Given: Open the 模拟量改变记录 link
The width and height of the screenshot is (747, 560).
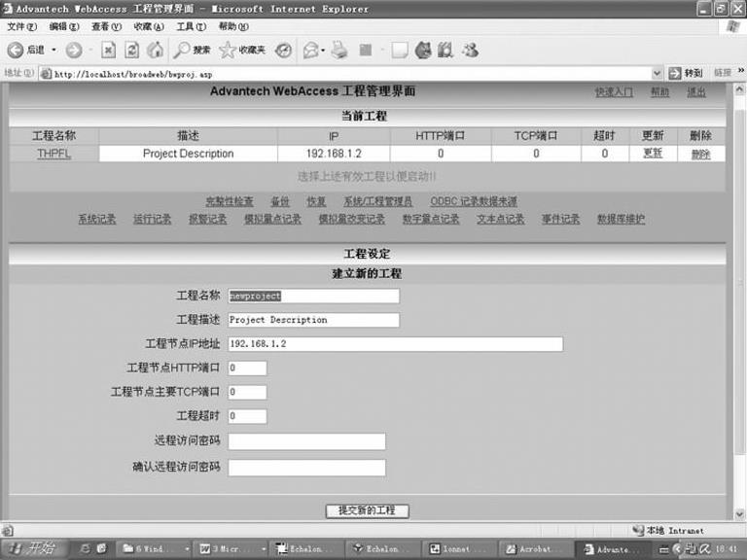Looking at the screenshot, I should [x=351, y=219].
